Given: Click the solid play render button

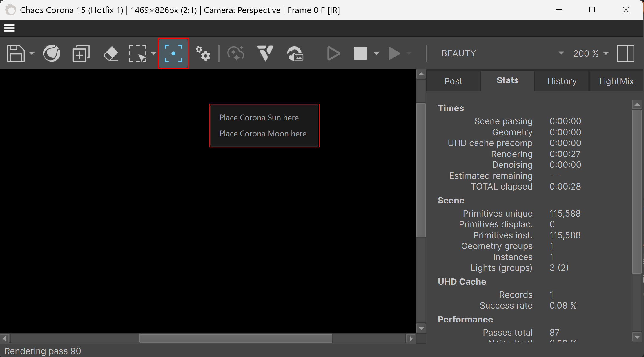Looking at the screenshot, I should point(394,53).
